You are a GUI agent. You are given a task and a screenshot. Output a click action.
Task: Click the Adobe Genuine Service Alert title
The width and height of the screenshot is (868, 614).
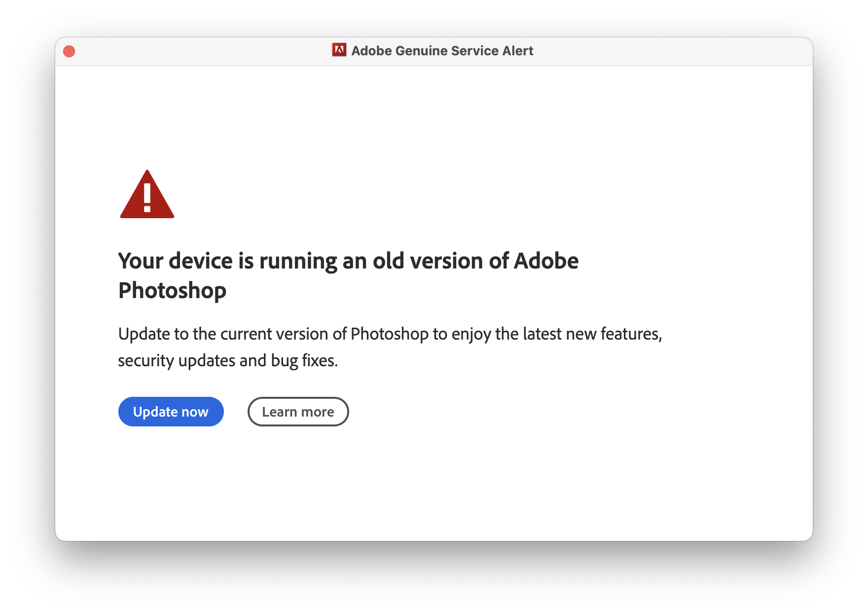tap(442, 50)
